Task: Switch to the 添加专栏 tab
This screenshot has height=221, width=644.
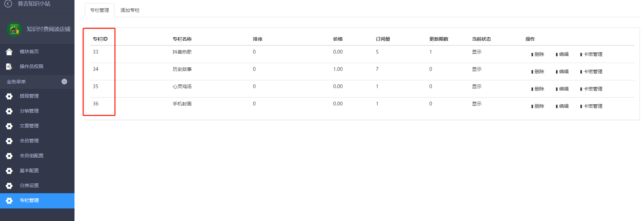Action: (x=130, y=10)
